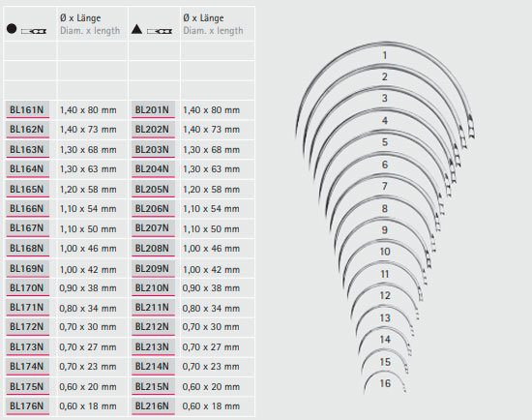Select the BL172N row's 0,70 x 30 mm size
Viewport: 532px width, 420px height.
88,327
